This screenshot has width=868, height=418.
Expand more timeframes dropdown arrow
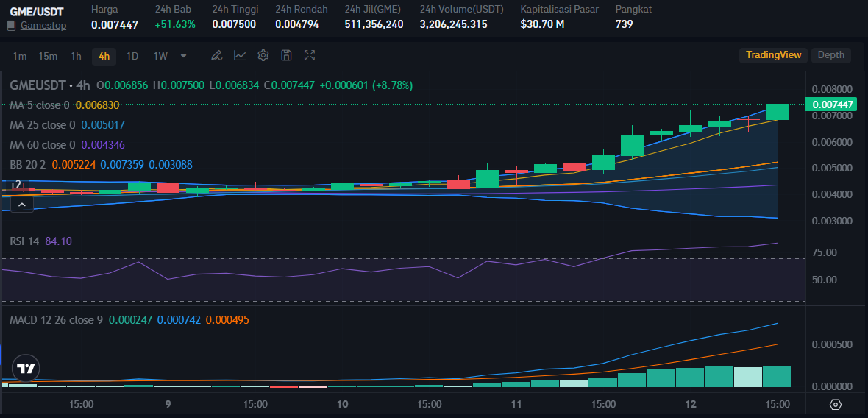[184, 55]
